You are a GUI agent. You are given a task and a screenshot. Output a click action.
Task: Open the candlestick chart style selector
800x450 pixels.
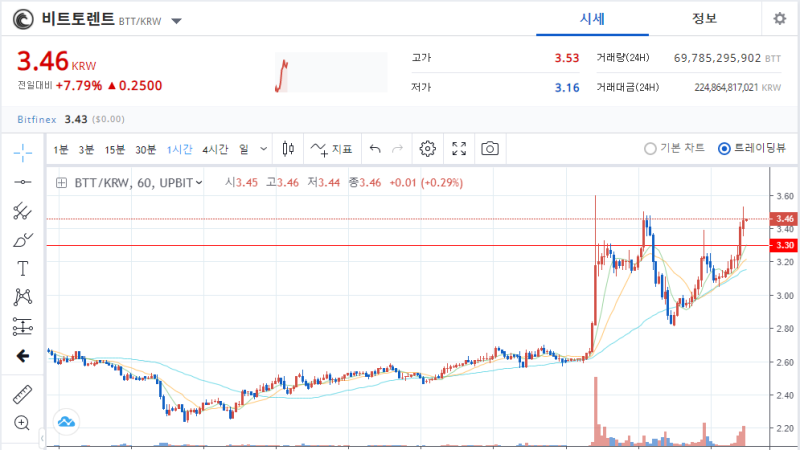pyautogui.click(x=288, y=149)
